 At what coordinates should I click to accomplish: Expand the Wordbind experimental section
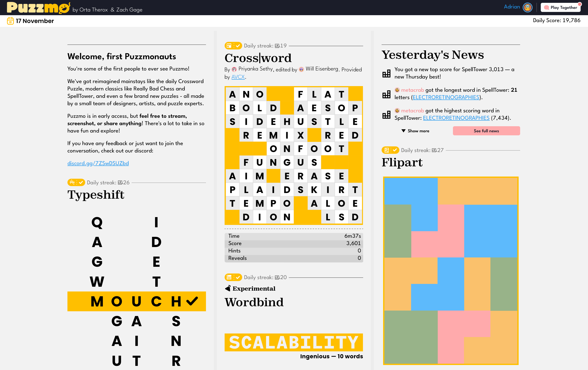click(x=254, y=302)
